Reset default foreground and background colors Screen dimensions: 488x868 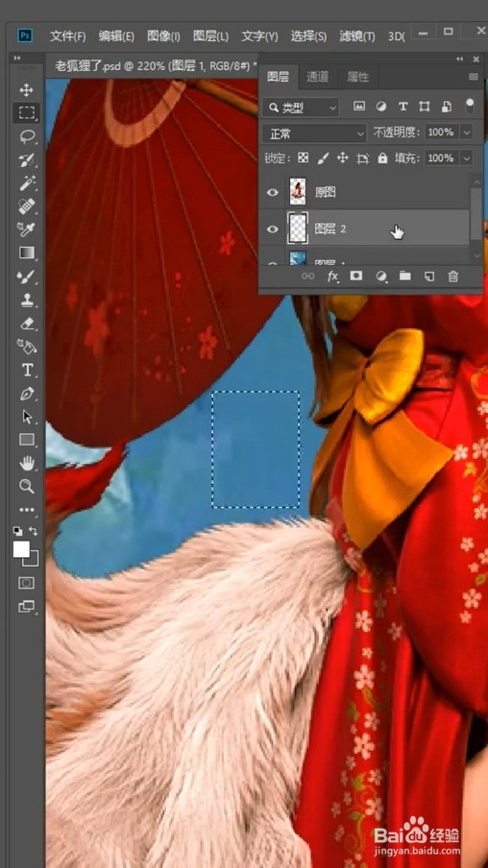(x=17, y=531)
